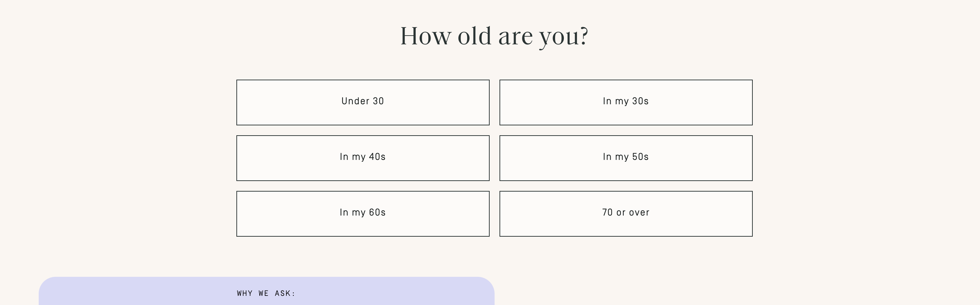Answer as a 55-year-old respondent
The height and width of the screenshot is (305, 980).
[x=625, y=158]
